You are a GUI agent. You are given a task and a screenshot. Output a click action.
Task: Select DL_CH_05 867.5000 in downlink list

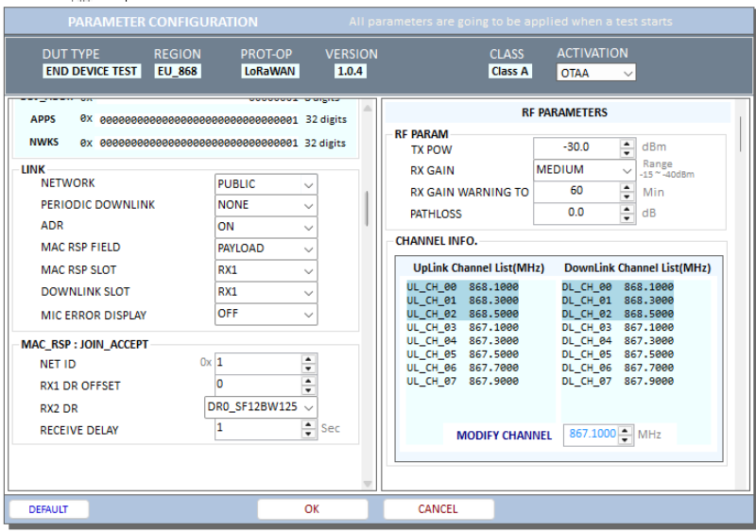click(617, 354)
